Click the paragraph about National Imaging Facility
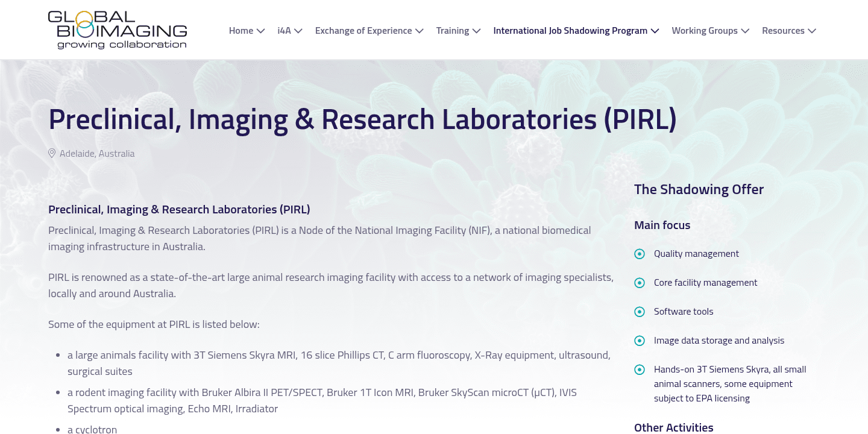This screenshot has width=868, height=434. [319, 239]
